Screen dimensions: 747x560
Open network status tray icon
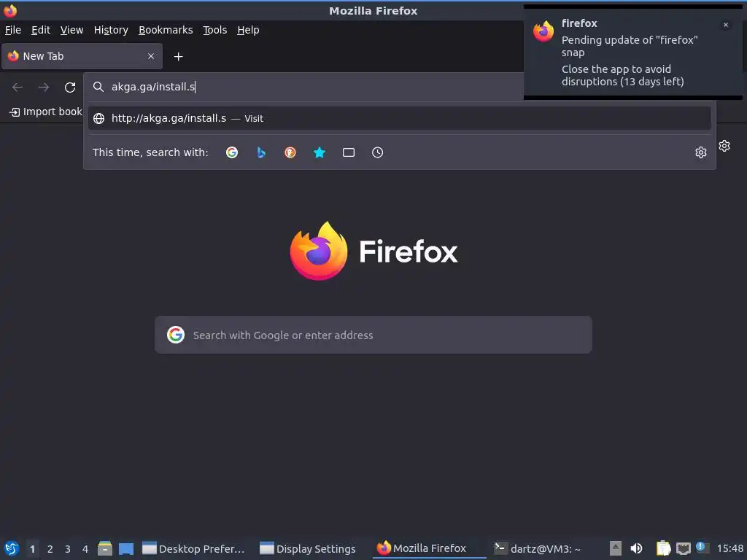click(684, 548)
